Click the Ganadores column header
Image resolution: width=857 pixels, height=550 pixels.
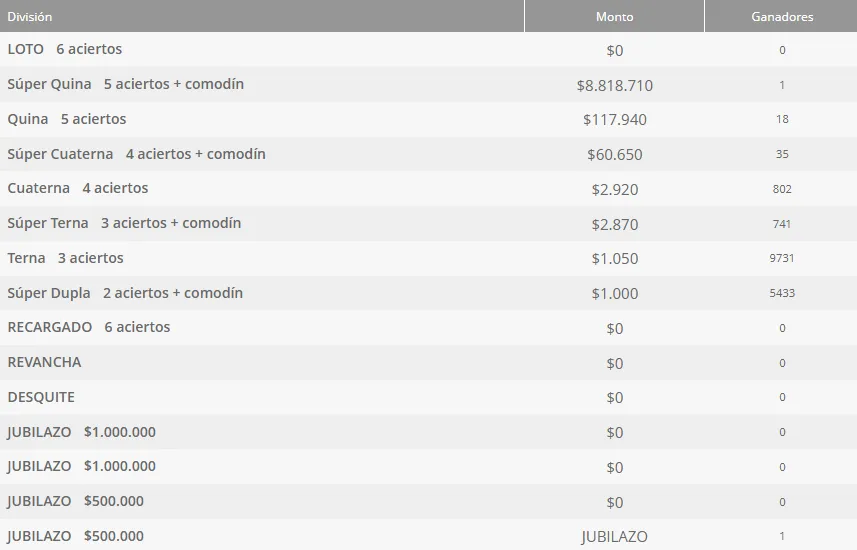point(781,16)
